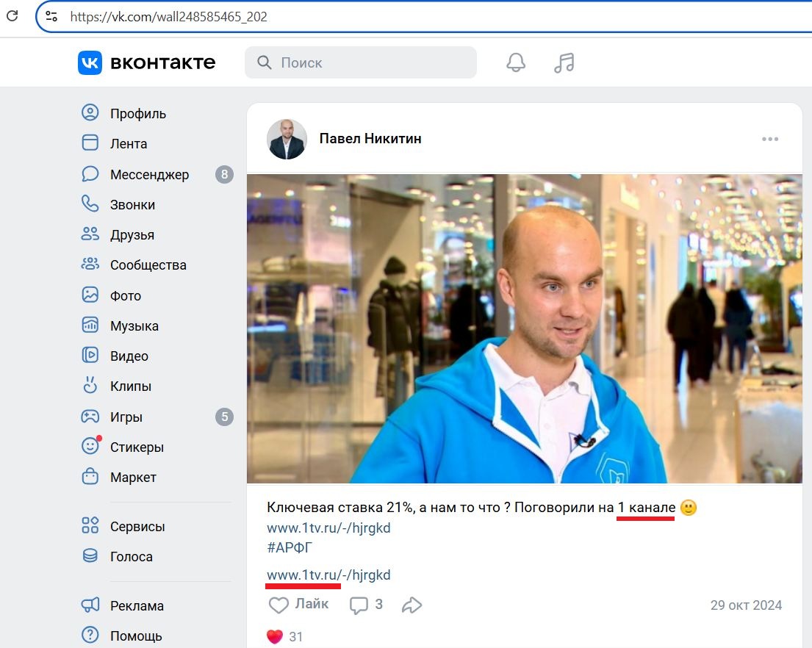
Task: Open Мессенджер from the sidebar
Action: click(149, 175)
